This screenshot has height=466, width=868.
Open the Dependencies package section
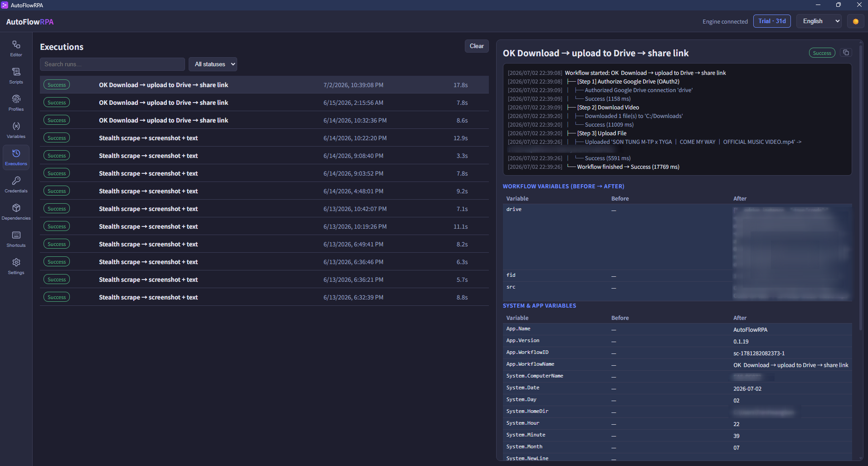tap(16, 212)
